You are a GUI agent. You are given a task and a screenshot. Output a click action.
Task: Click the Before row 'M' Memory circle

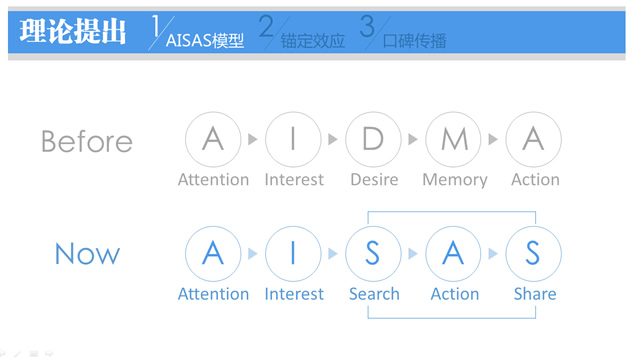click(453, 139)
